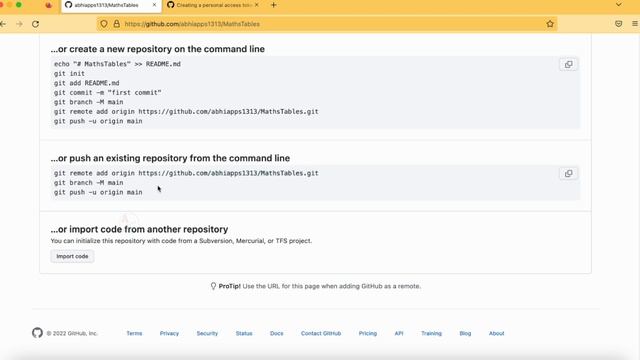640x360 pixels.
Task: Open the Terms footer link
Action: click(134, 333)
